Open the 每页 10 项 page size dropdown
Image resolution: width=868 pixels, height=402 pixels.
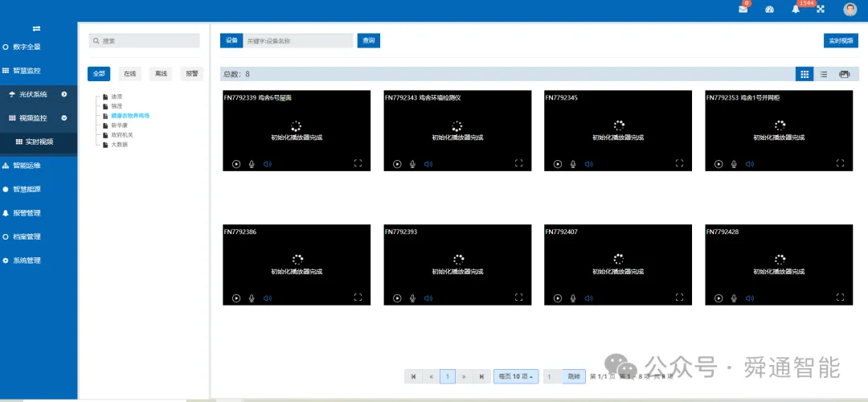pos(516,376)
